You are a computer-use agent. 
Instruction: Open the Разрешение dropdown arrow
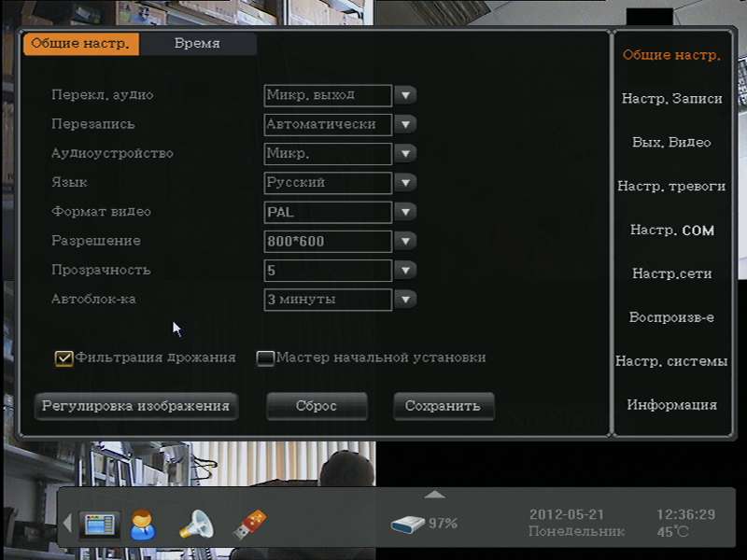(405, 241)
